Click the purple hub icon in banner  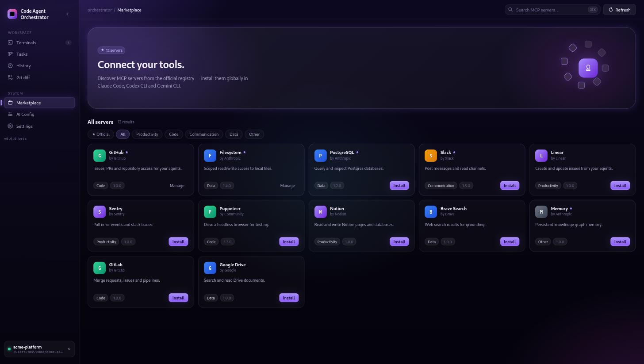(588, 68)
